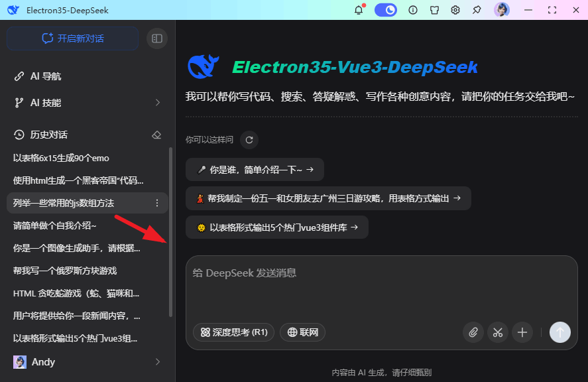This screenshot has width=588, height=382.
Task: Enable 深度思考 (R1) mode
Action: [233, 332]
